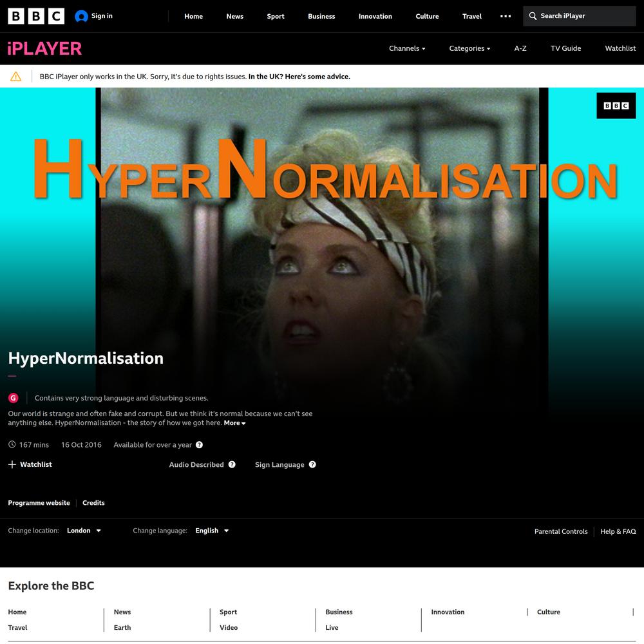Click the pink G guidance icon
Image resolution: width=644 pixels, height=644 pixels.
pos(13,397)
